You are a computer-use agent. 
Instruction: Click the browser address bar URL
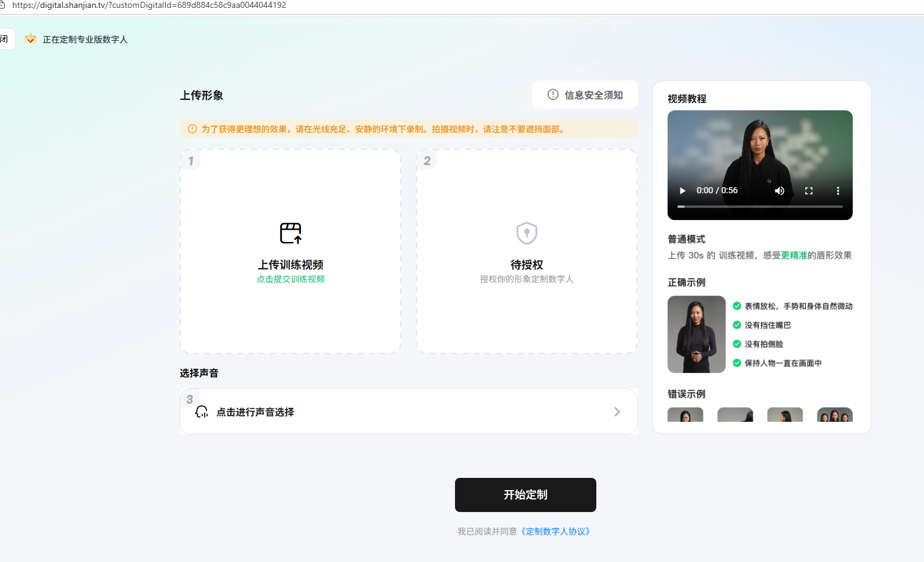point(149,5)
